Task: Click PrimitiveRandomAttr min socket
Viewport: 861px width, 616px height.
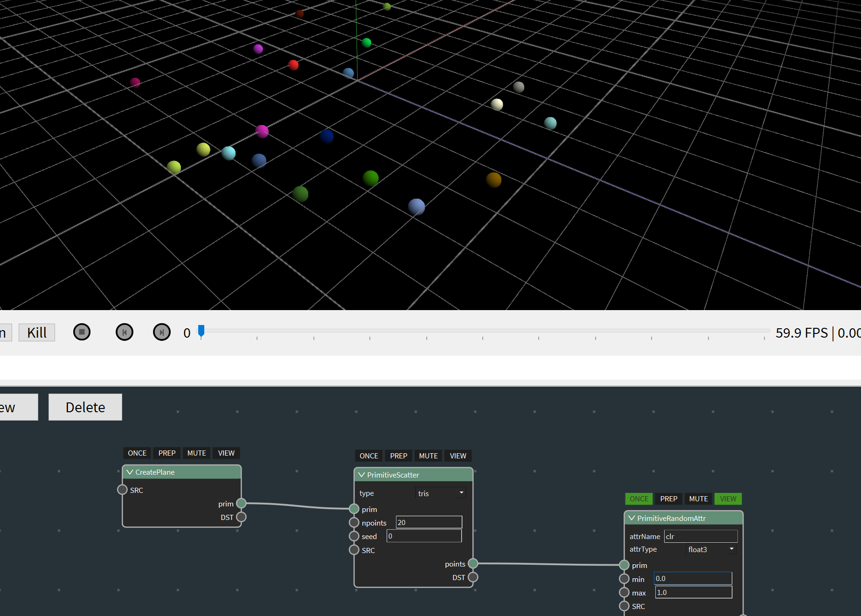Action: [624, 579]
